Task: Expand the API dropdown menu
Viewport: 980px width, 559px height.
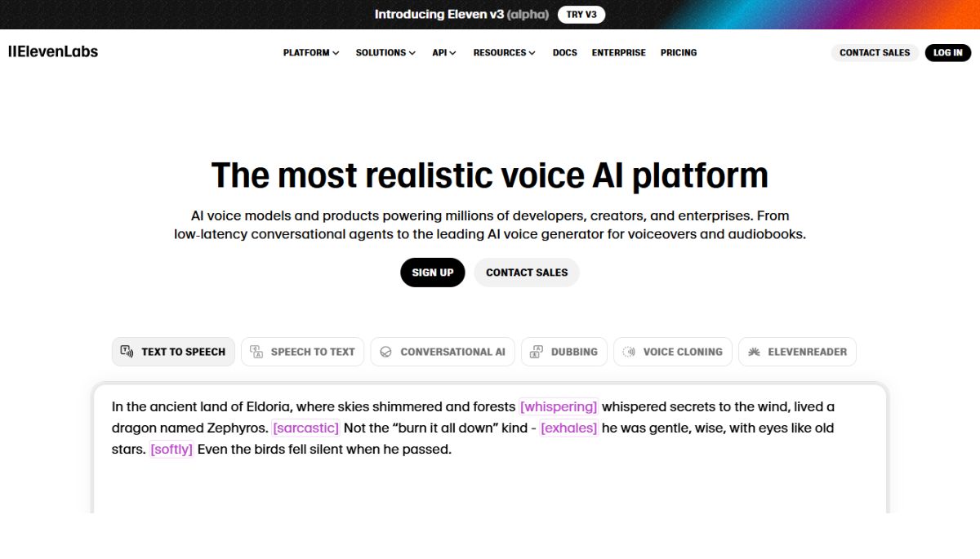Action: 444,52
